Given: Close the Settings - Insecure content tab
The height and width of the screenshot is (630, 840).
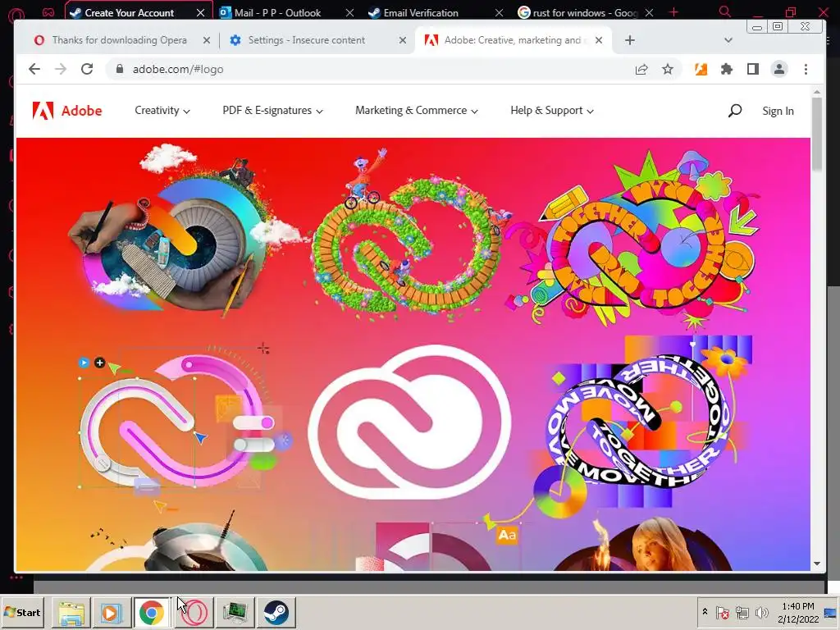Looking at the screenshot, I should [x=403, y=40].
